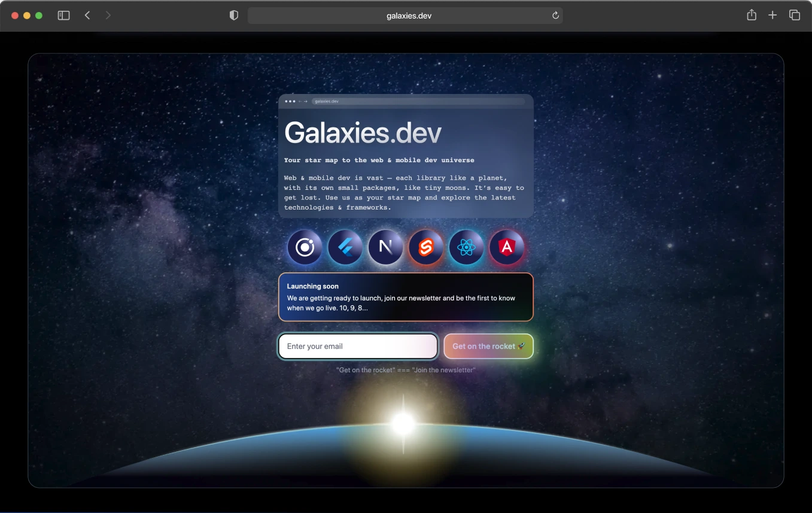Click the React atom icon
This screenshot has height=513, width=812.
click(466, 247)
